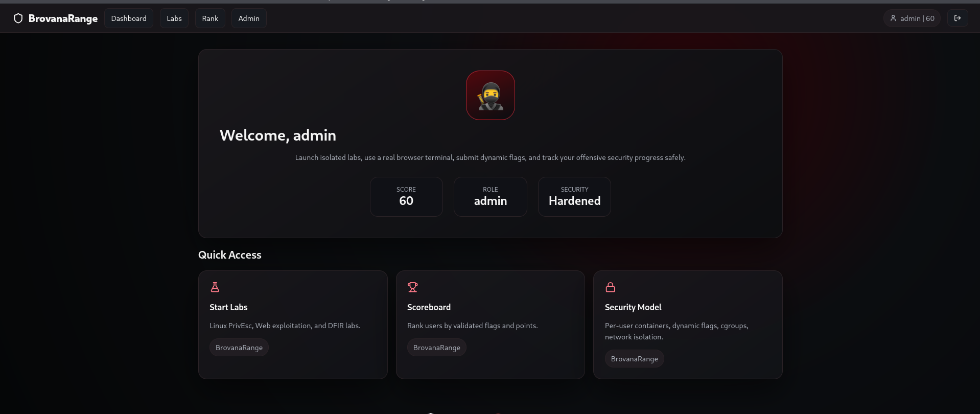Open the Start Labs card title

coord(228,307)
